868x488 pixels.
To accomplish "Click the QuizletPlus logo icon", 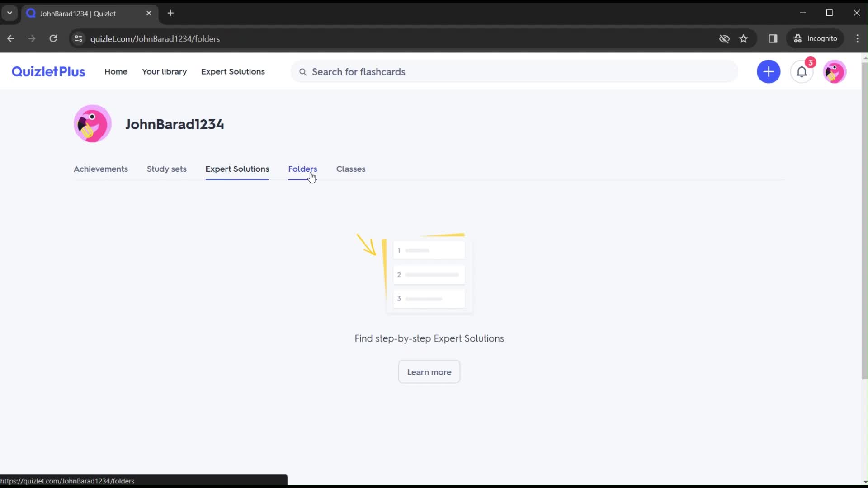I will tap(47, 71).
